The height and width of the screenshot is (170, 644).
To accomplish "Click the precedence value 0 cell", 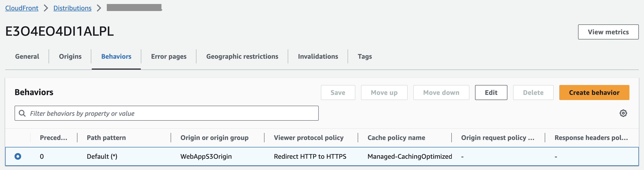I will tap(42, 157).
